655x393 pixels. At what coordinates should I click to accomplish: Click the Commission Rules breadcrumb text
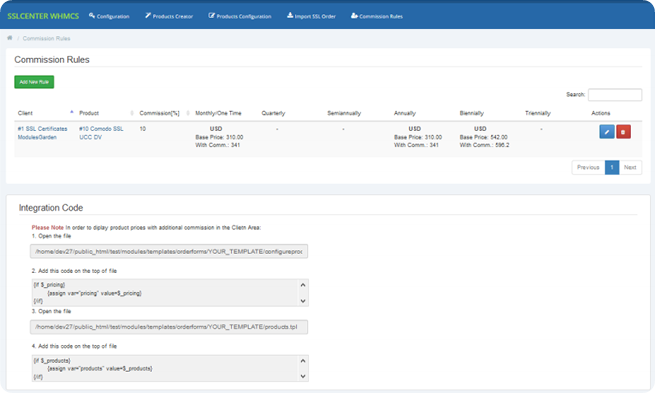46,38
